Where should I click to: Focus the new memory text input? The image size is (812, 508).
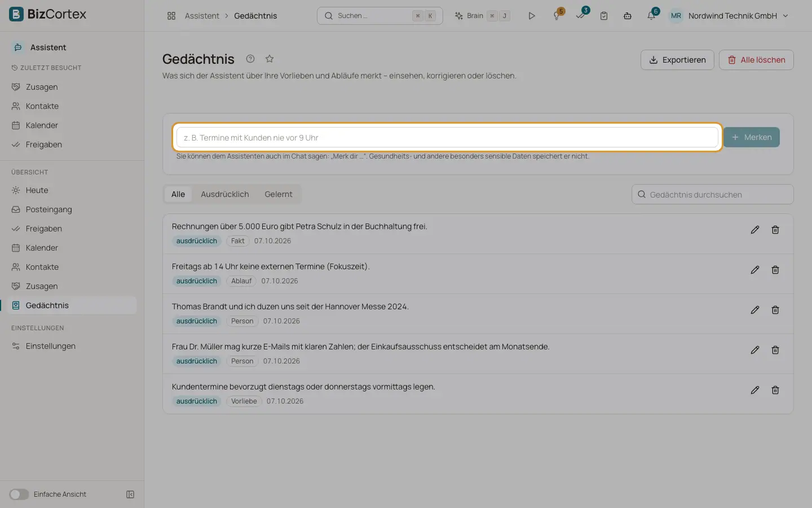coord(447,138)
